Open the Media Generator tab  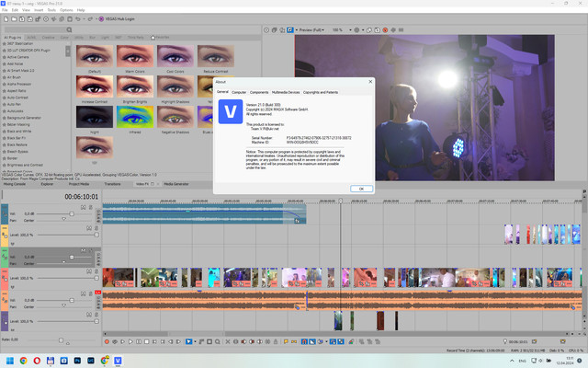(176, 184)
